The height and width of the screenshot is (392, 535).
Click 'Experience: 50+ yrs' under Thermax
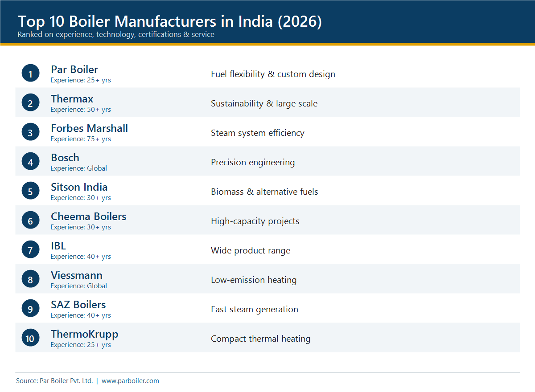(81, 110)
